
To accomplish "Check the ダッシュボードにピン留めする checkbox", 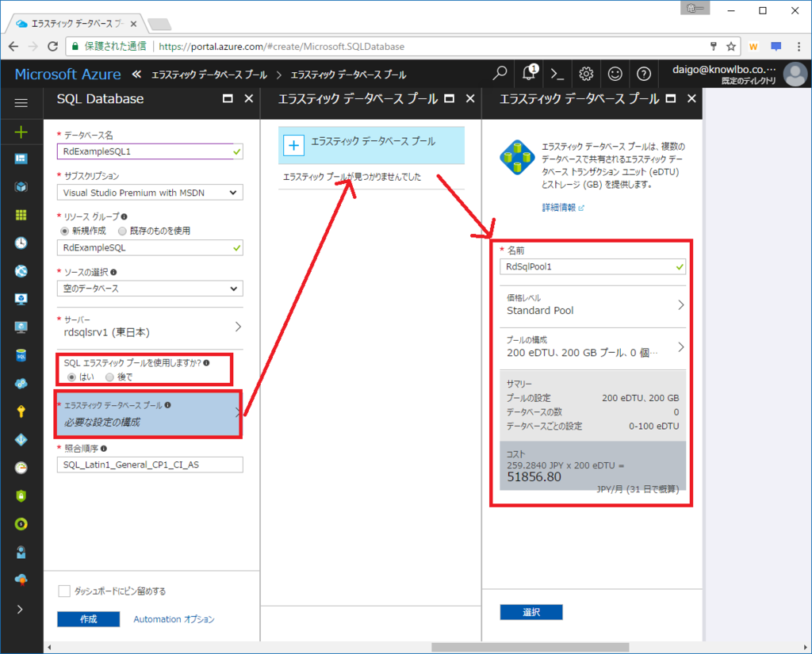I will [64, 591].
